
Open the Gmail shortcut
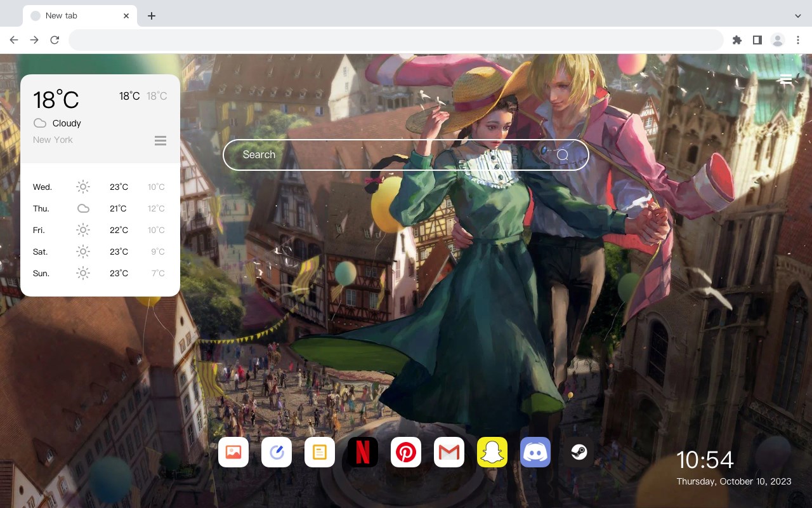(x=449, y=452)
